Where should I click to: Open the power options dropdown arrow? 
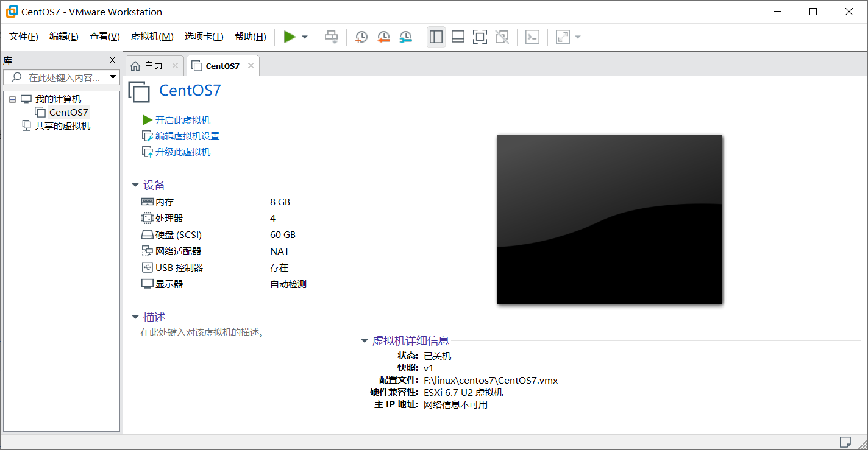pyautogui.click(x=305, y=37)
